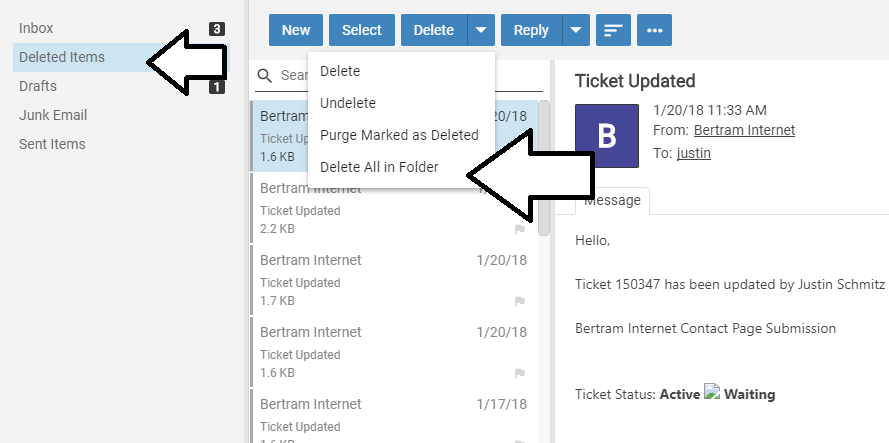Choose Undelete from the dropdown menu
The image size is (889, 443).
click(x=347, y=103)
